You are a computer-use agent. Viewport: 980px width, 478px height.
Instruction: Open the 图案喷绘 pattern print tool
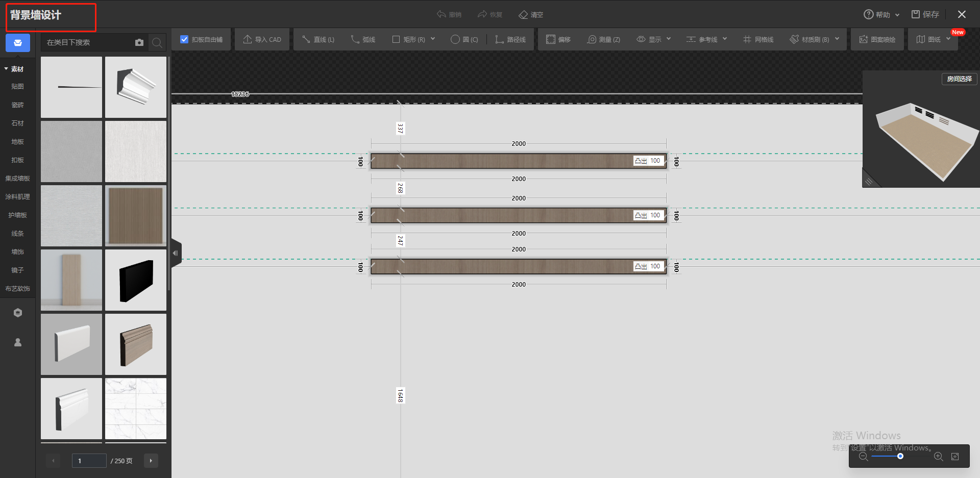coord(877,39)
